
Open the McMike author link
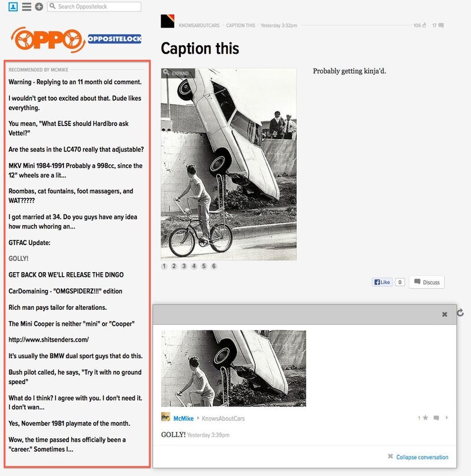(x=183, y=418)
